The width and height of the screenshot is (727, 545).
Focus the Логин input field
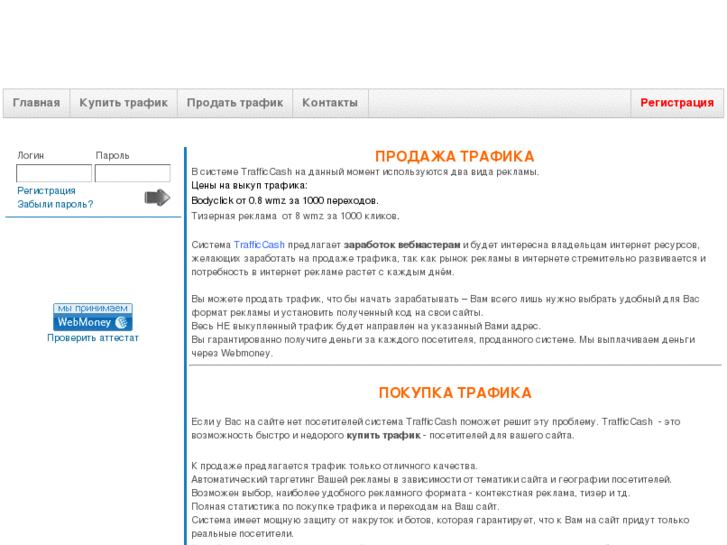(x=54, y=173)
